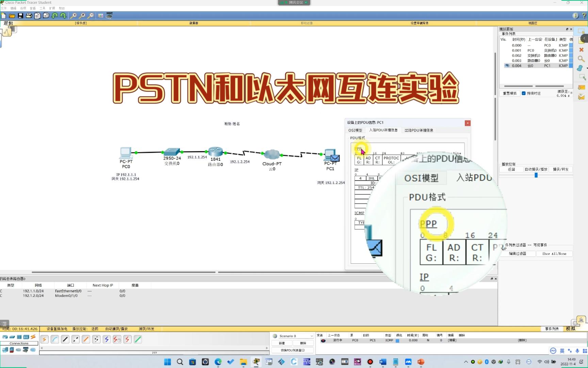Click the Undo green arrow icon
Screen dimensions: 588x368
click(54, 16)
